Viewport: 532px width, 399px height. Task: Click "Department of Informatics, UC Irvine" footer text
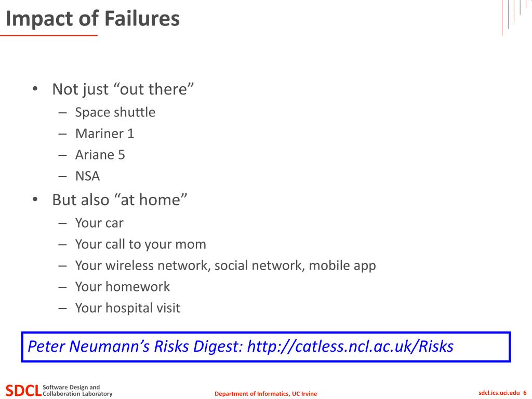point(265,394)
